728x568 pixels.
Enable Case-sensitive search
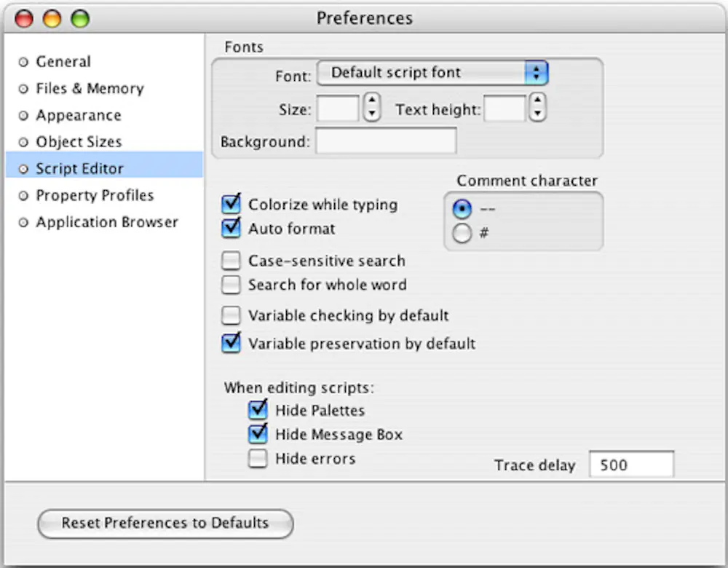231,260
